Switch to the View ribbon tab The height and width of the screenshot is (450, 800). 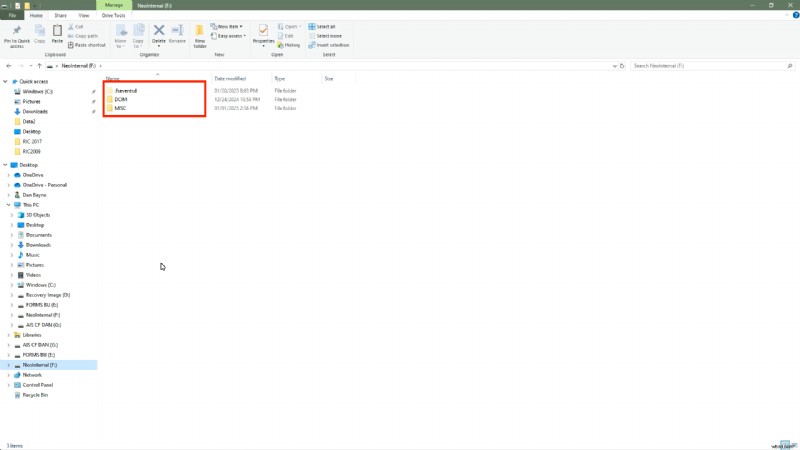tap(81, 16)
